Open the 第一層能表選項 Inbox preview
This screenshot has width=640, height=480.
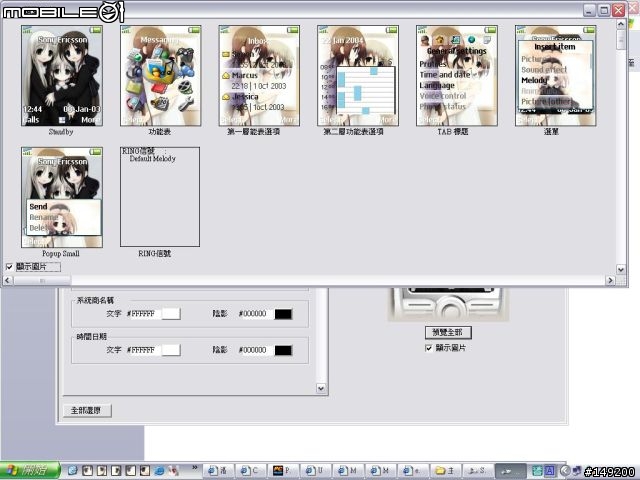pos(259,76)
